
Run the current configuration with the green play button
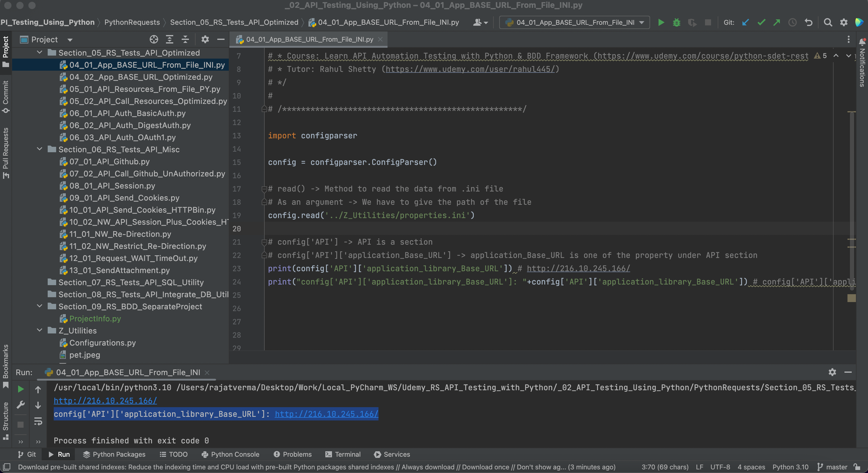tap(661, 22)
